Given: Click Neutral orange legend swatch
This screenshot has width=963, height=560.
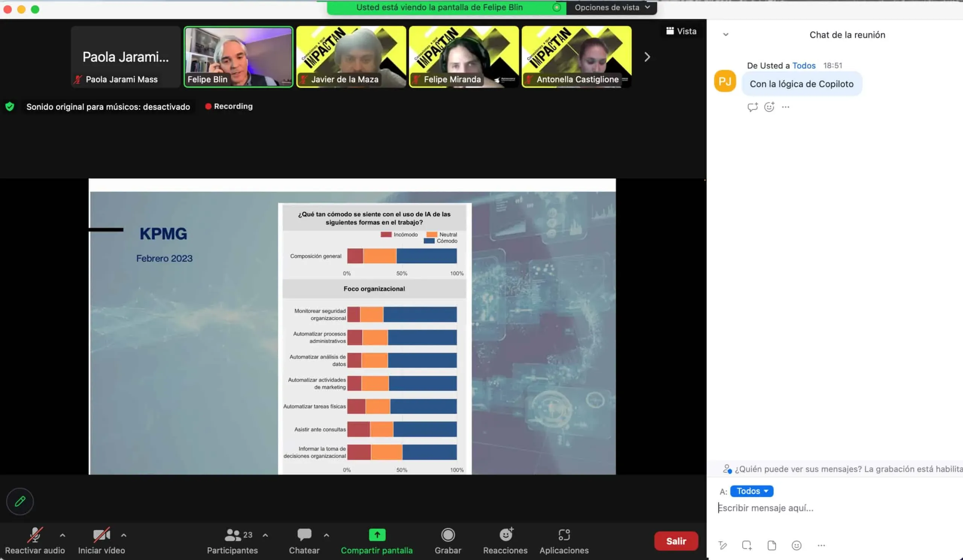Looking at the screenshot, I should pos(432,235).
